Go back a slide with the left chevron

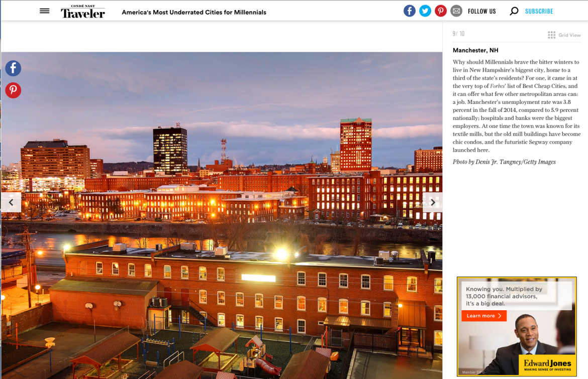click(x=11, y=202)
